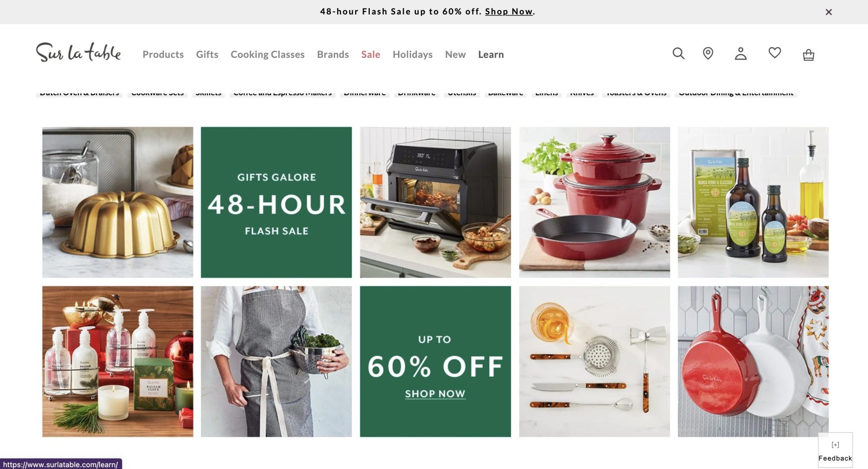
Task: Select the Sale navigation item
Action: coord(371,54)
